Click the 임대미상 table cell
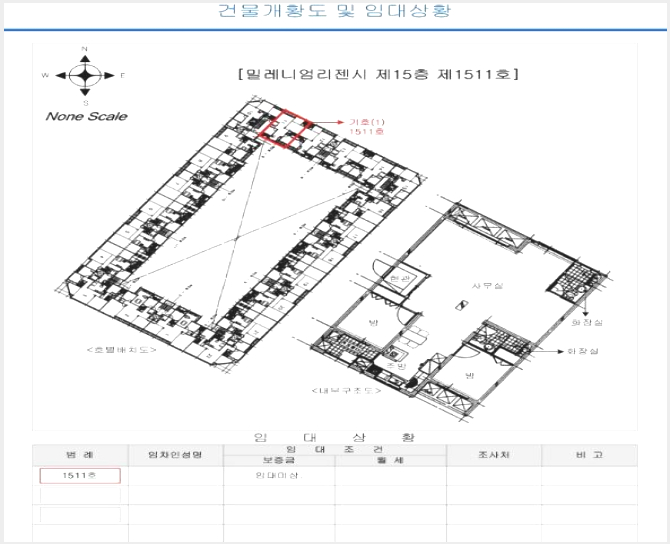Viewport: 670px width, 544px height. [278, 475]
